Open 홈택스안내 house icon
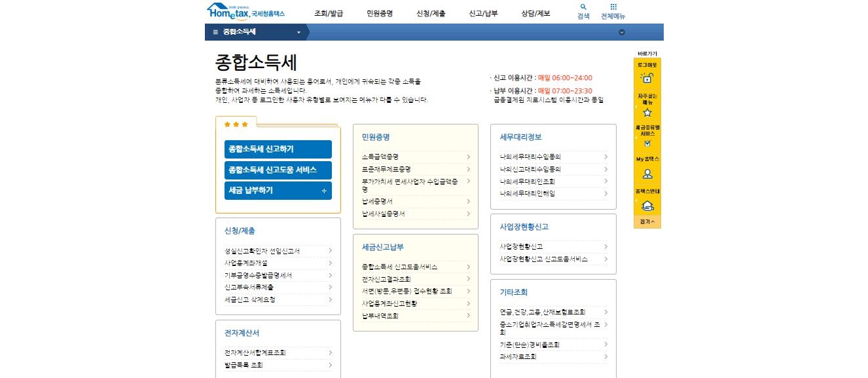This screenshot has width=868, height=378. pyautogui.click(x=647, y=206)
